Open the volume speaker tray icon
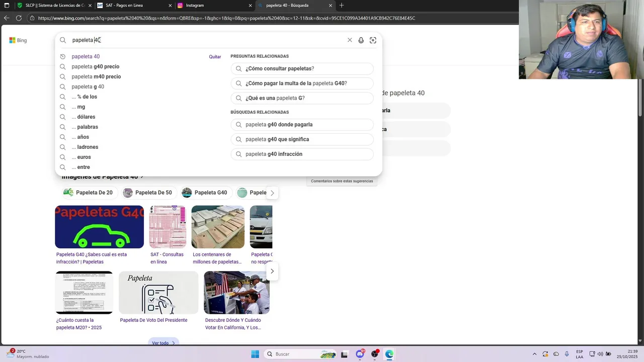Image resolution: width=644 pixels, height=362 pixels. [600, 354]
